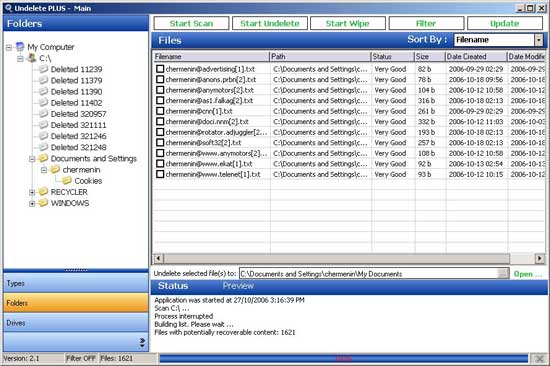Screen dimensions: 550x366
Task: Click Filter OFF in the status bar
Action: tap(81, 358)
